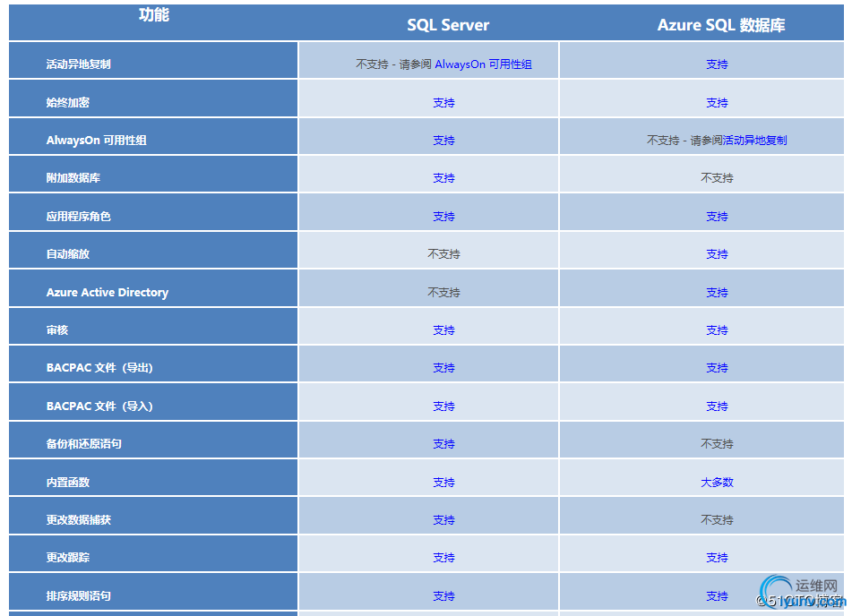Click Azure SQL 支持 link for 应用程序角色
852x616 pixels.
click(717, 216)
